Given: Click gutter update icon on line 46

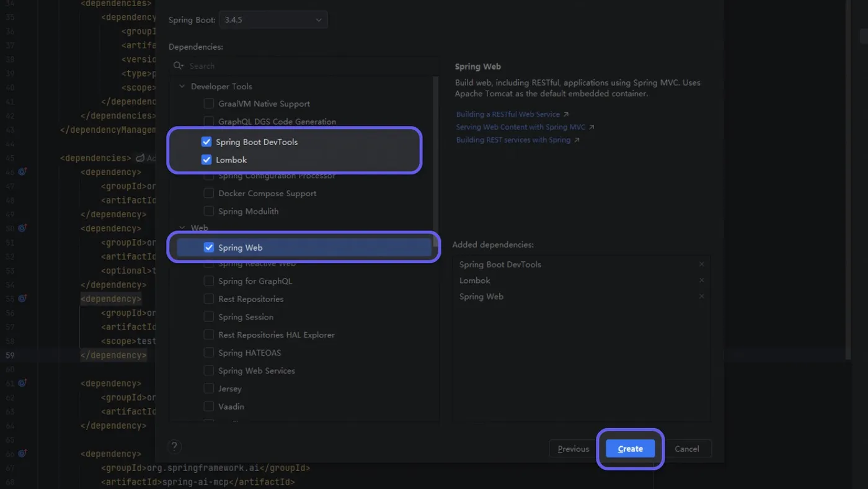Looking at the screenshot, I should point(22,172).
